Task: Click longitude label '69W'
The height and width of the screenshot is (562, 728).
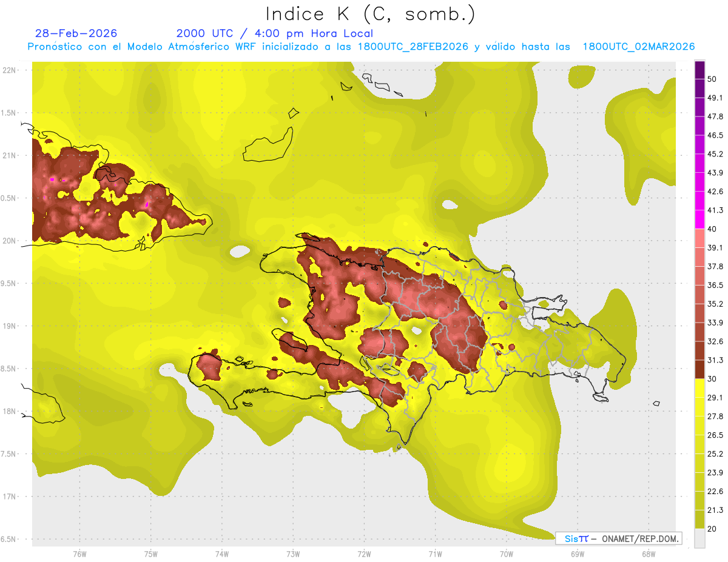Action: tap(577, 554)
